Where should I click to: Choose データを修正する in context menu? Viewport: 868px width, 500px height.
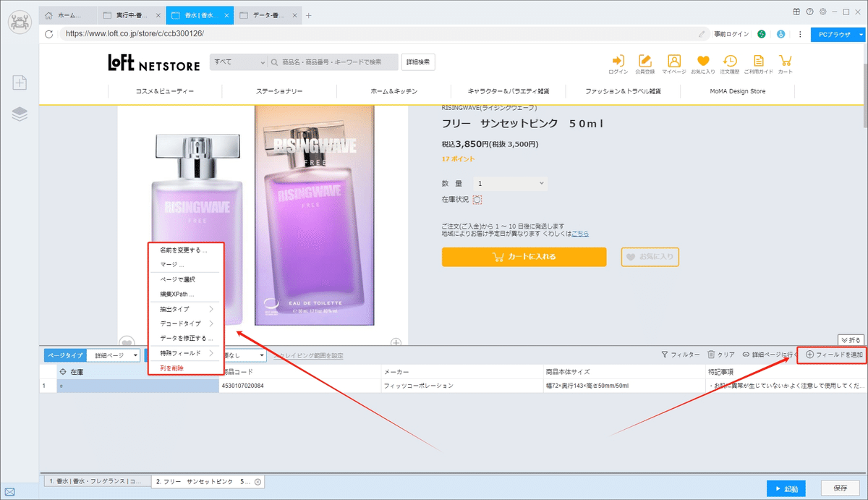[186, 338]
